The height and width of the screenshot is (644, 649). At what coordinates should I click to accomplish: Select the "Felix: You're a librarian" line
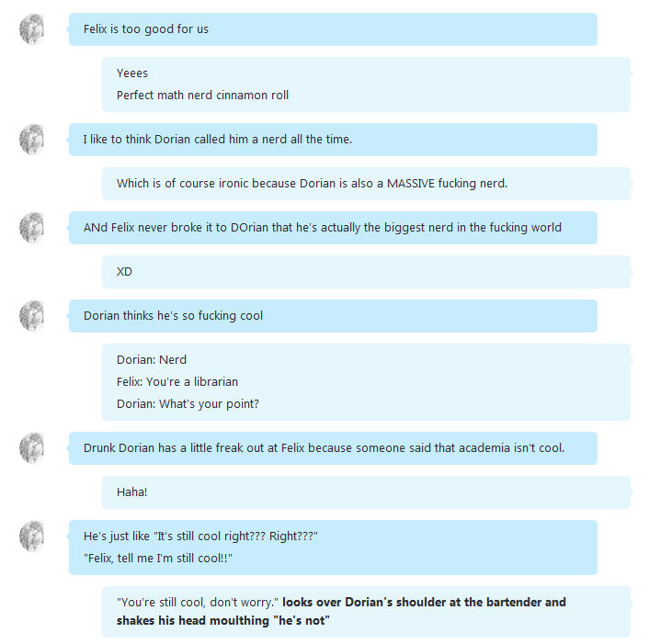[177, 382]
